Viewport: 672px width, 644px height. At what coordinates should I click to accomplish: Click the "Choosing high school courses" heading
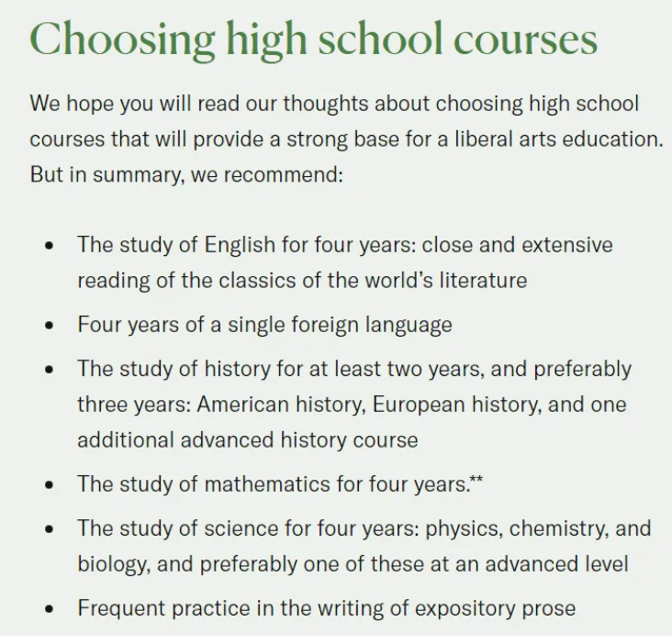(313, 39)
